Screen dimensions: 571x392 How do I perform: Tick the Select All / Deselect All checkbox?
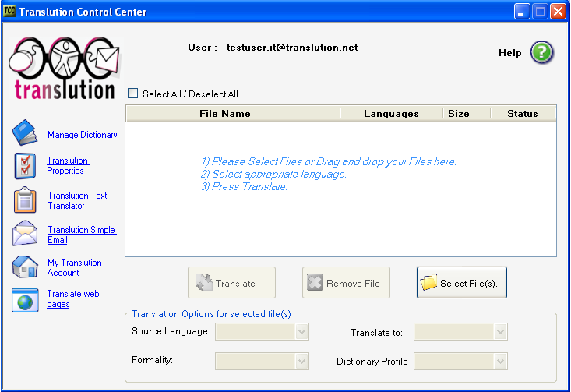pyautogui.click(x=133, y=94)
